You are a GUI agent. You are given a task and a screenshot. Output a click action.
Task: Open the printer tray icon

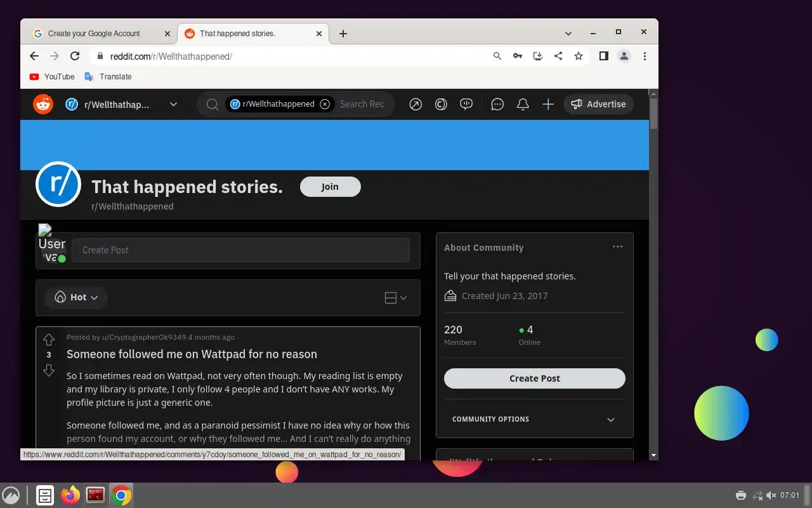741,495
